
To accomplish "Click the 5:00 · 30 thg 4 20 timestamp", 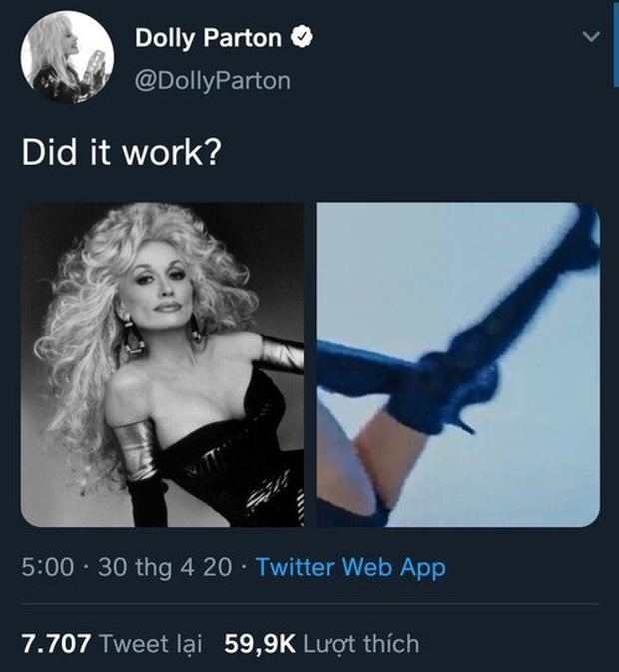I will pos(127,567).
